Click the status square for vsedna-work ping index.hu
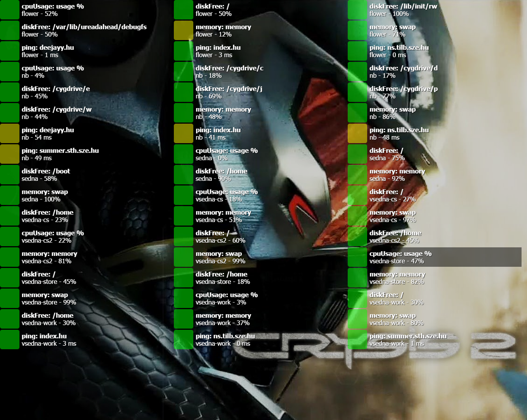The image size is (527, 420). tap(10, 339)
